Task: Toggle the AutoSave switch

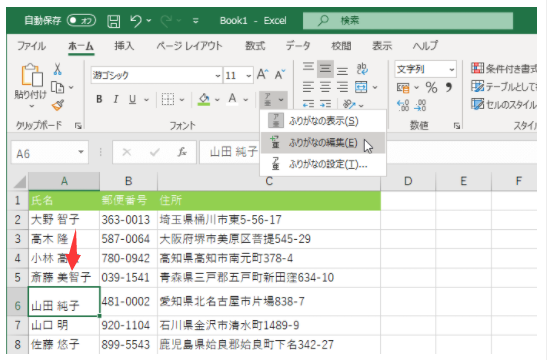Action: [x=82, y=21]
